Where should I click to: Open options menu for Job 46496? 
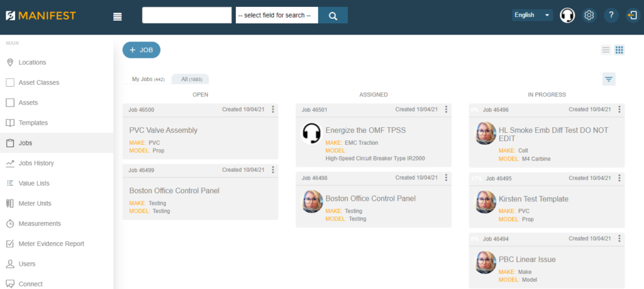pyautogui.click(x=619, y=110)
